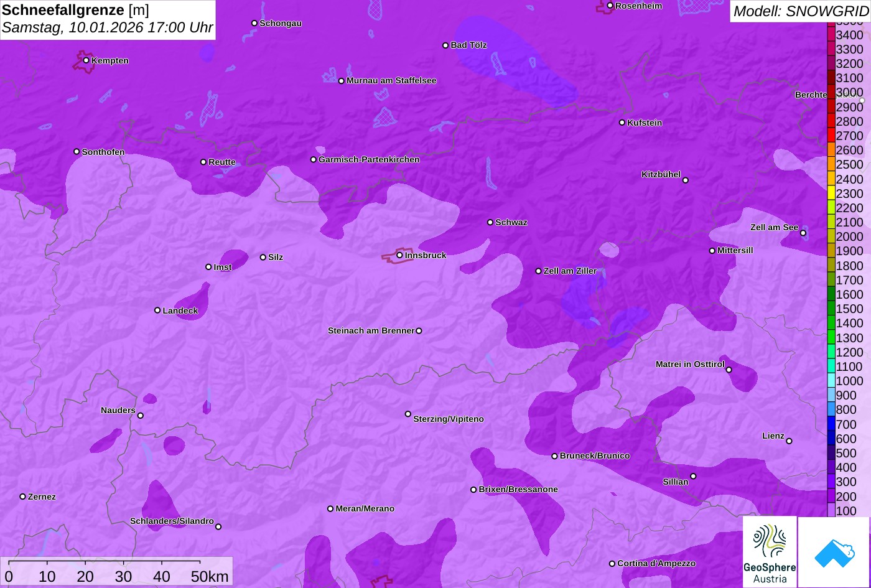The height and width of the screenshot is (588, 871).
Task: Click the Lienz marker circle
Action: (x=789, y=441)
